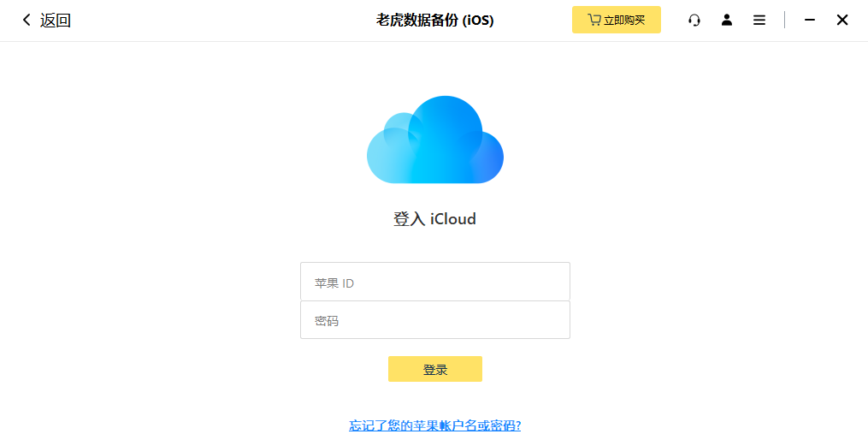This screenshot has height=434, width=868.
Task: Open customer support headset icon
Action: (x=694, y=21)
